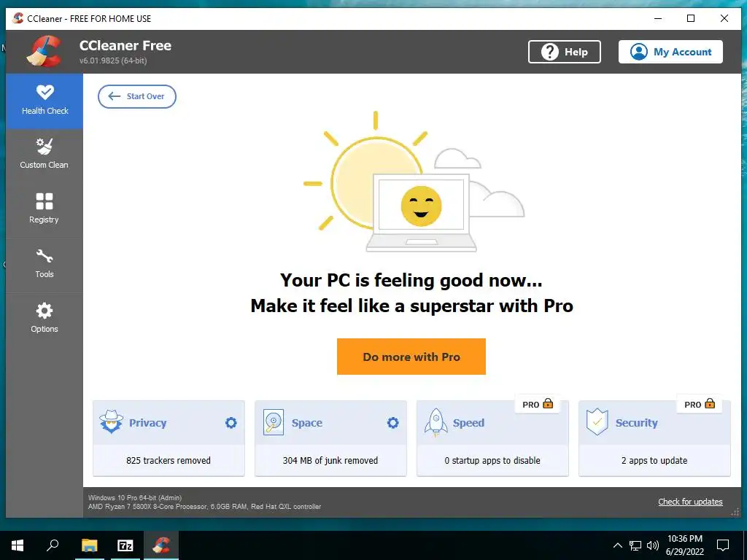Show hidden system tray icons
Viewport: 747px width, 560px height.
[x=617, y=545]
